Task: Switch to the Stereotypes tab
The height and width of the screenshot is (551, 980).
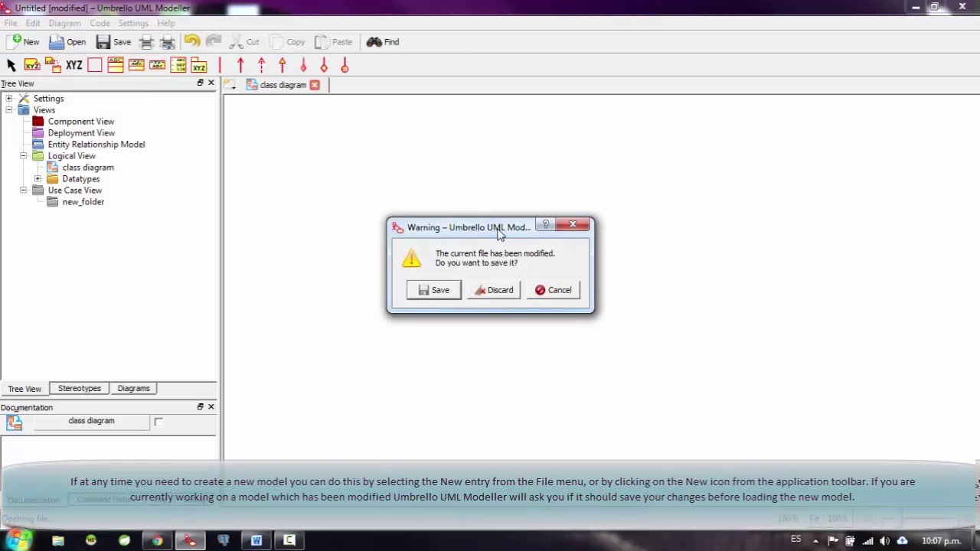Action: point(80,389)
